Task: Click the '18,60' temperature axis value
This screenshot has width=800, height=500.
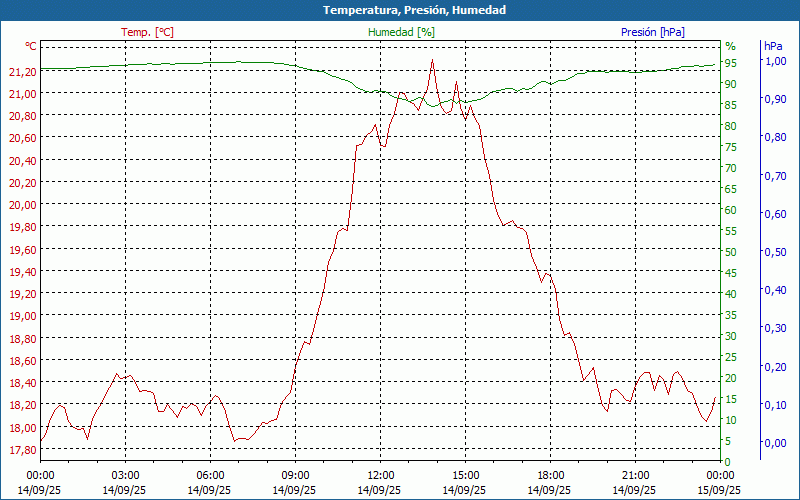Action: coord(23,361)
